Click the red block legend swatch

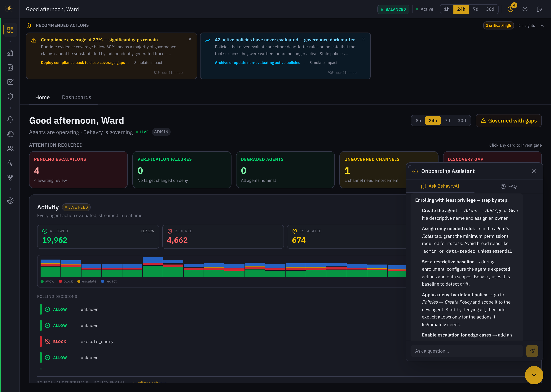60,281
